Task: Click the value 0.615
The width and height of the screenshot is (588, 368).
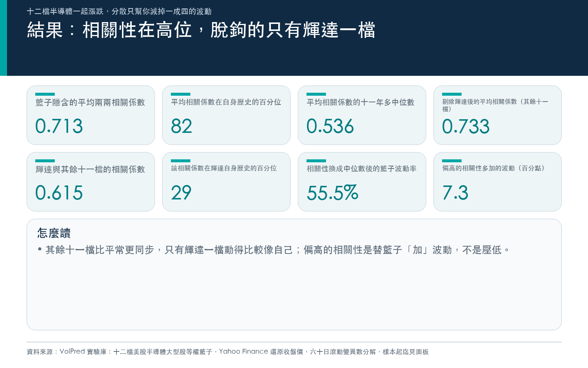Action: tap(59, 193)
